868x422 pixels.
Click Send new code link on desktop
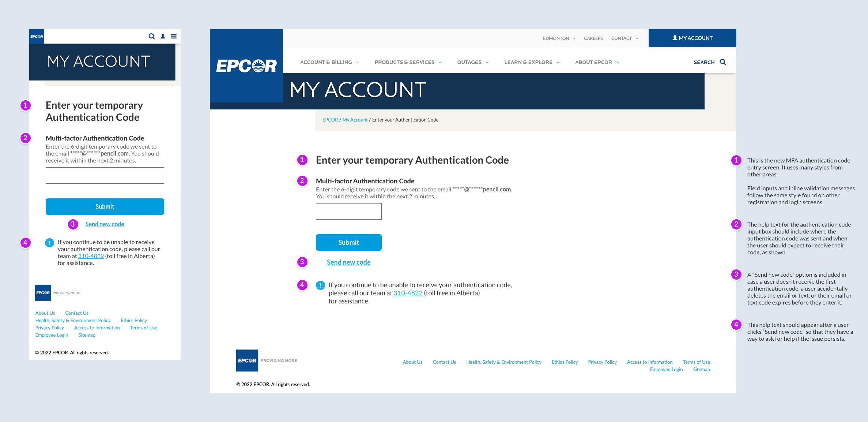pos(348,262)
